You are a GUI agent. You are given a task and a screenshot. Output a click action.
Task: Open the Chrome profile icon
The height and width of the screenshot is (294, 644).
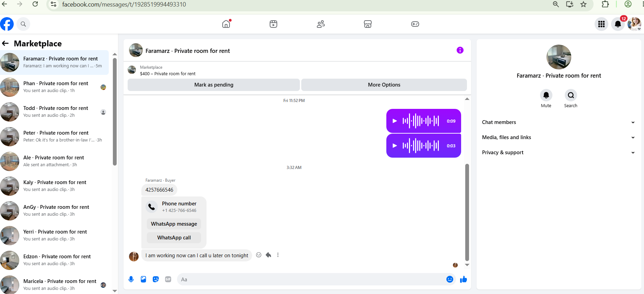pos(628,4)
